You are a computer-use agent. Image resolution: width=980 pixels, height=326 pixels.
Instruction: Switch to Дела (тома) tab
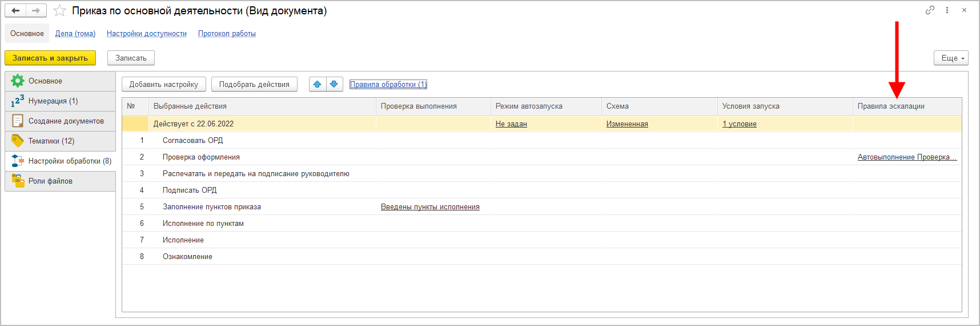coord(75,34)
